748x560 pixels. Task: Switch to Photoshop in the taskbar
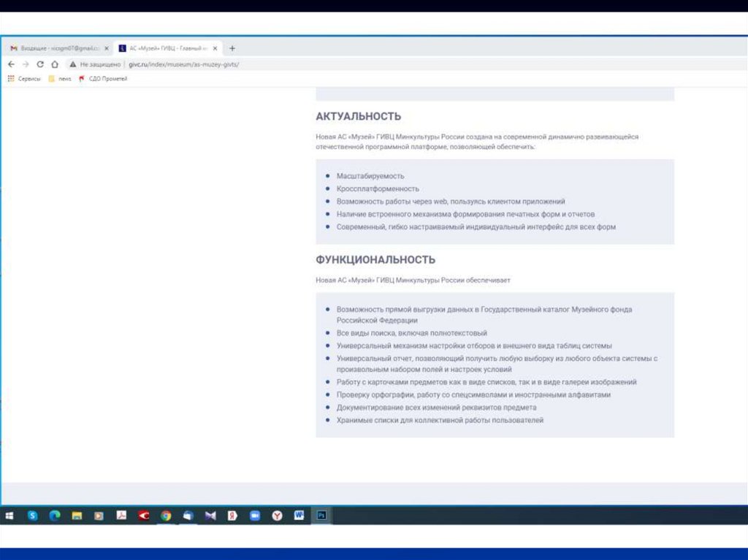coord(321,515)
